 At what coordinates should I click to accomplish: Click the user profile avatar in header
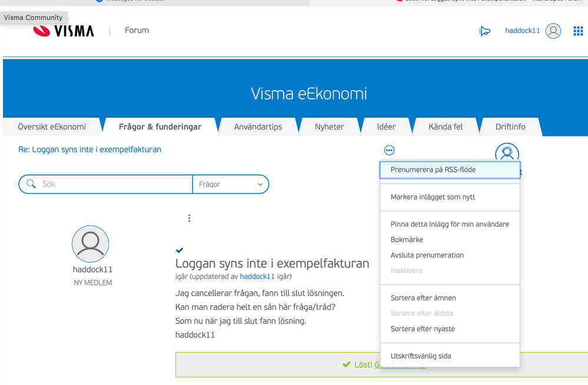point(553,31)
